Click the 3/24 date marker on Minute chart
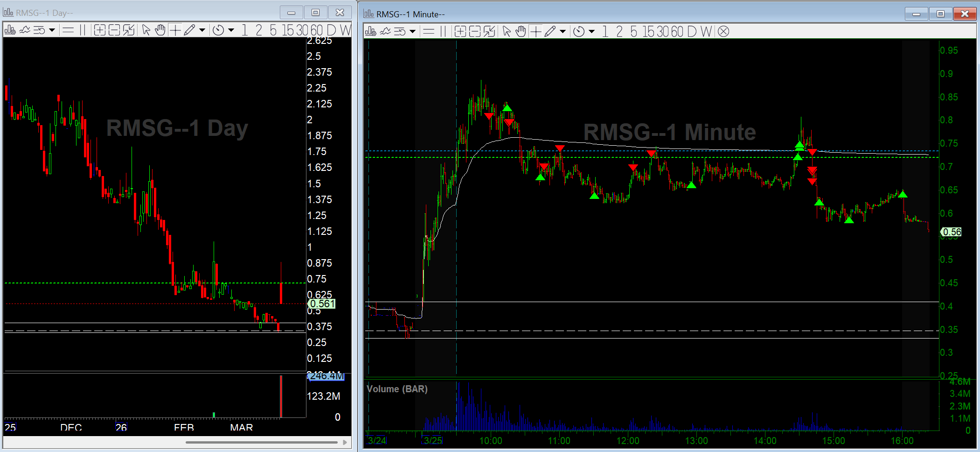 coord(377,440)
